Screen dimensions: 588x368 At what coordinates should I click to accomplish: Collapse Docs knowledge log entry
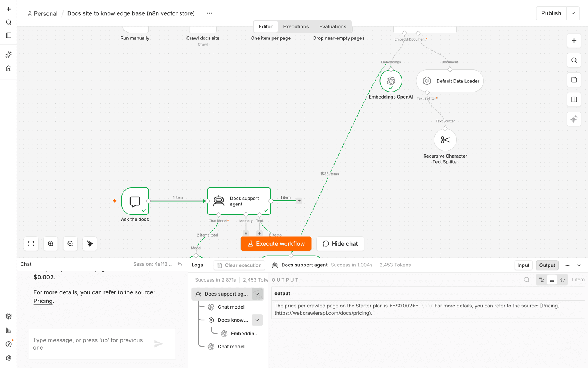[257, 320]
